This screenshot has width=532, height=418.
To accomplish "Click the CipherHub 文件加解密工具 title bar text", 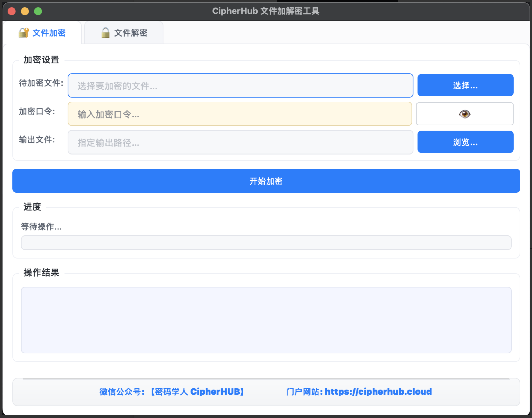I will [265, 11].
